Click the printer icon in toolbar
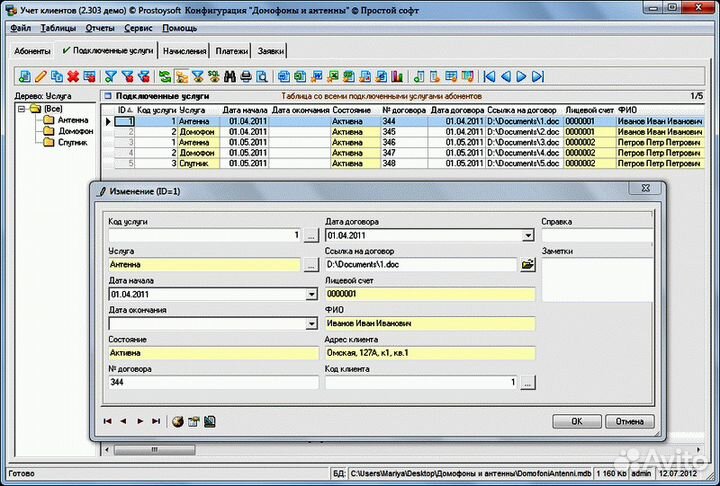The height and width of the screenshot is (486, 720). (246, 76)
